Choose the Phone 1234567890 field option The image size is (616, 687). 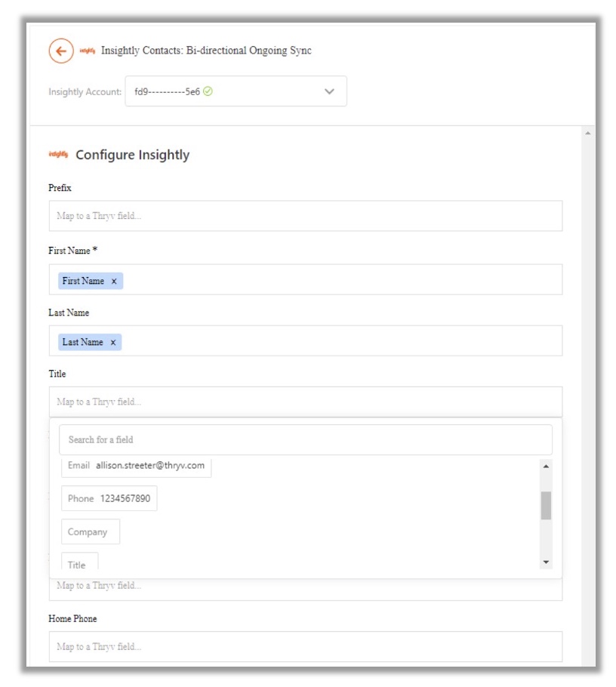[x=109, y=498]
